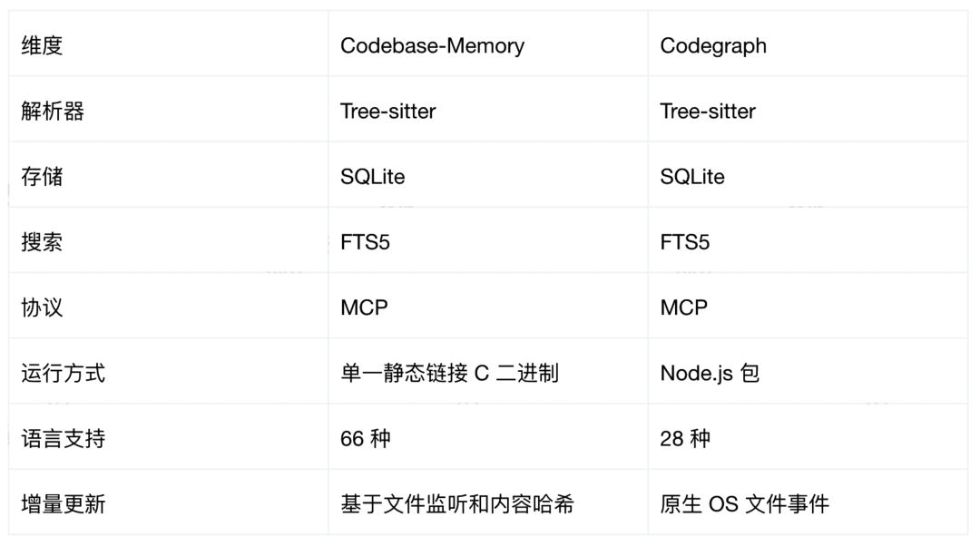The height and width of the screenshot is (546, 980).
Task: Click Tree-sitter under Codebase-Memory
Action: [x=388, y=112]
